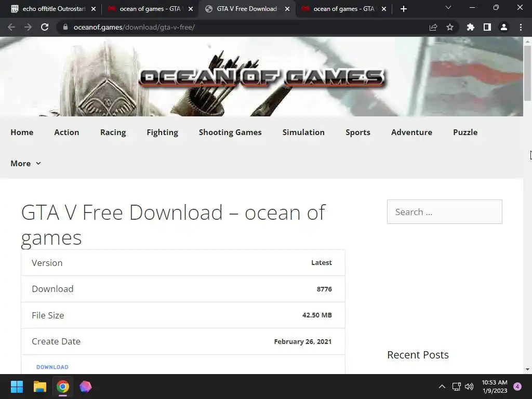Click the Recent Posts heading
Viewport: 532px width, 399px height.
[x=418, y=355]
